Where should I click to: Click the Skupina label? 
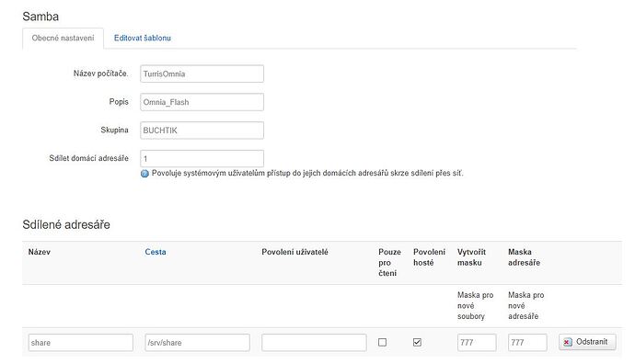point(114,131)
